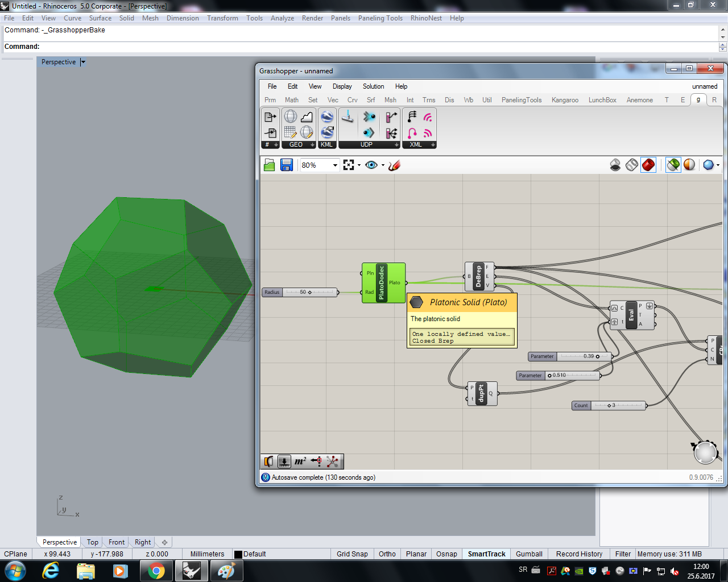Click pink hook XML component

(x=412, y=133)
